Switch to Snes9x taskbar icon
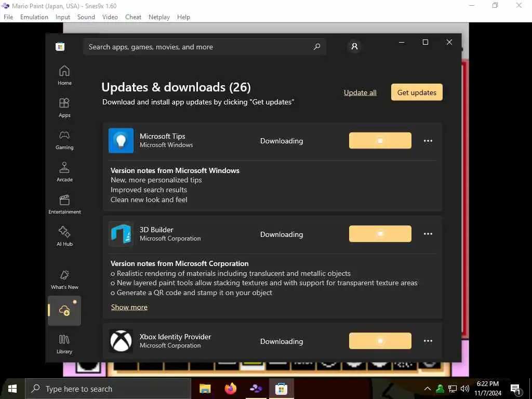 (x=256, y=389)
